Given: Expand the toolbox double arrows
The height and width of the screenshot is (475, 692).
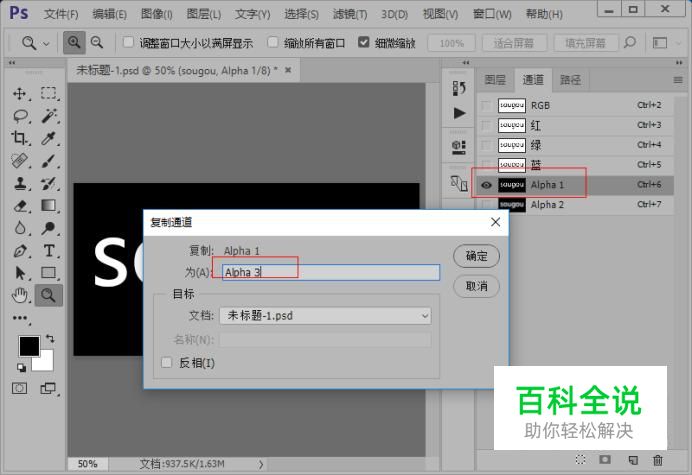Looking at the screenshot, I should 12,63.
